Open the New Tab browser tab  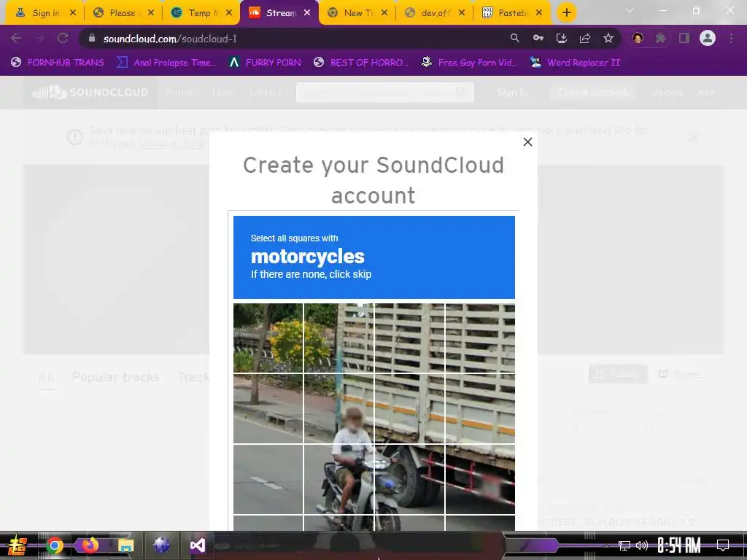coord(357,13)
